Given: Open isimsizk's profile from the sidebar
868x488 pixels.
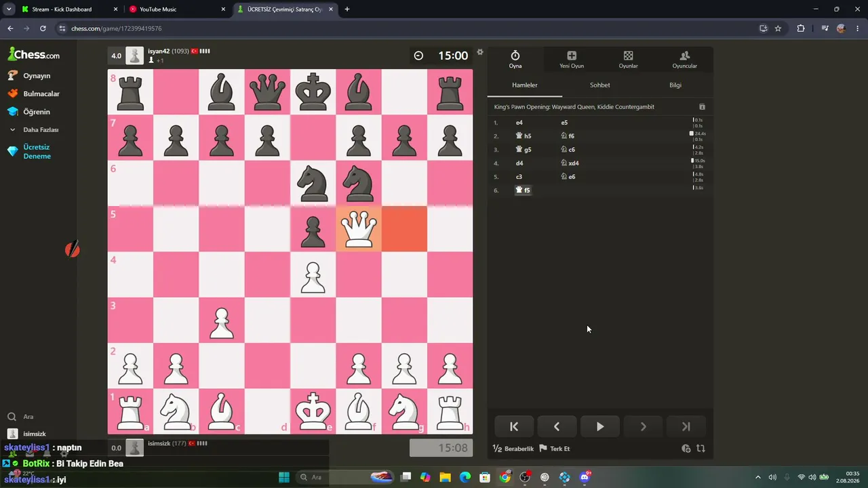Looking at the screenshot, I should (27, 434).
